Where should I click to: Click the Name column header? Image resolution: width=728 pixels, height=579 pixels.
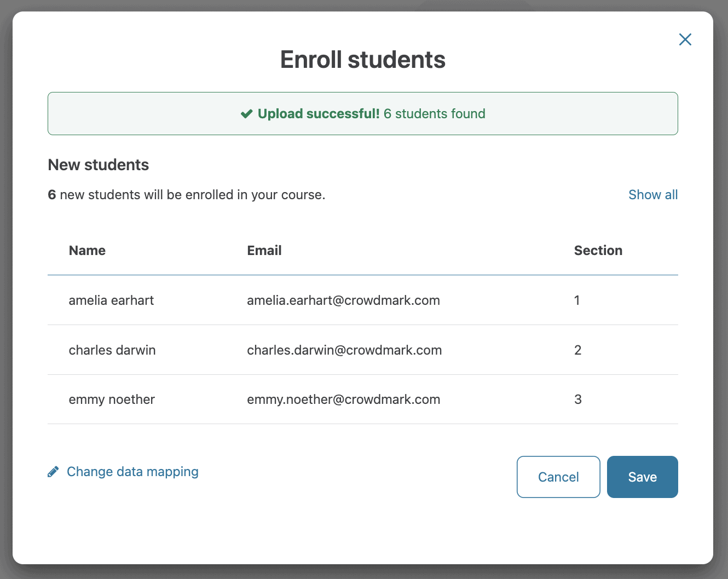(87, 251)
